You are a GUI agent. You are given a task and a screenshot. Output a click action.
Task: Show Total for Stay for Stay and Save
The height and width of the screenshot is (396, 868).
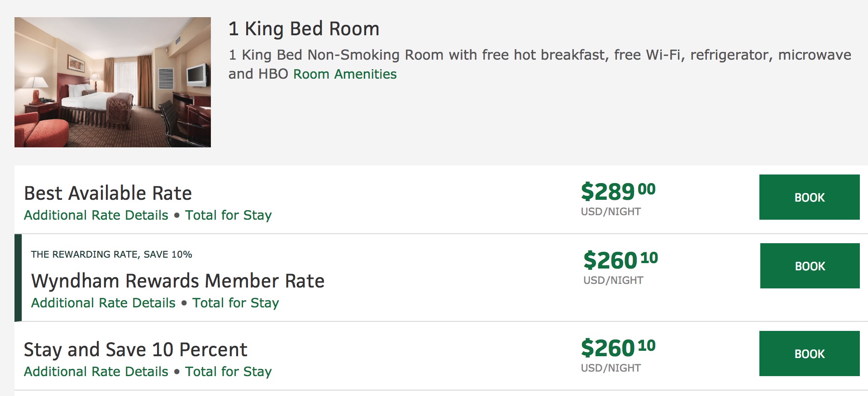(228, 372)
